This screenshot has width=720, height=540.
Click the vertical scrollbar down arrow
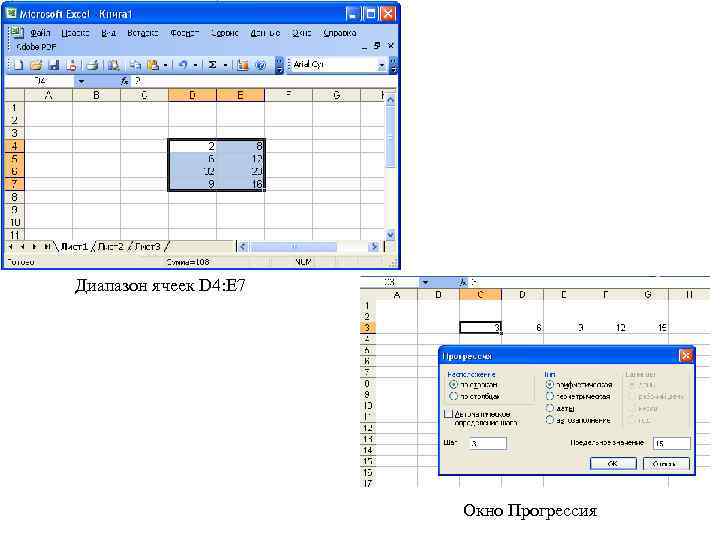coord(390,235)
